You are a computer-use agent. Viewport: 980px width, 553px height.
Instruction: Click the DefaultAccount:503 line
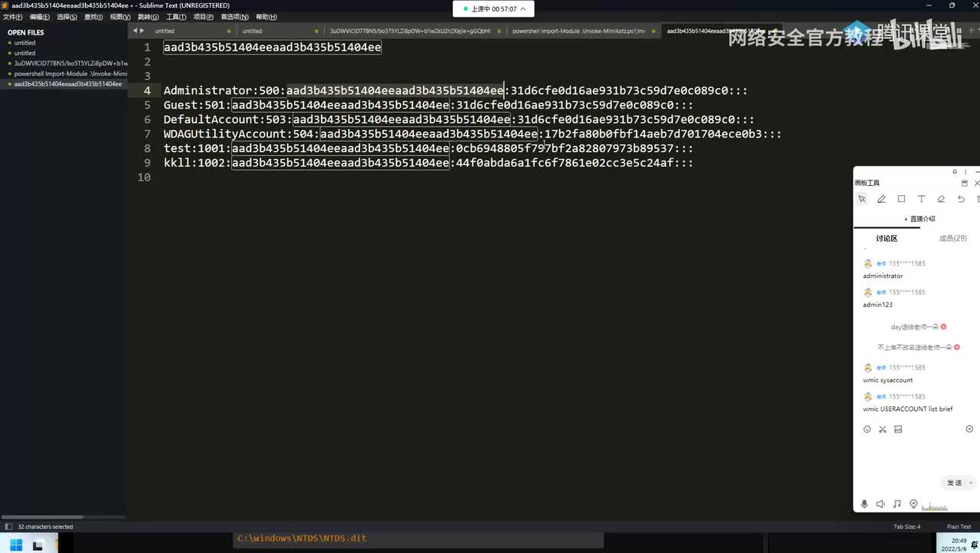pos(459,120)
